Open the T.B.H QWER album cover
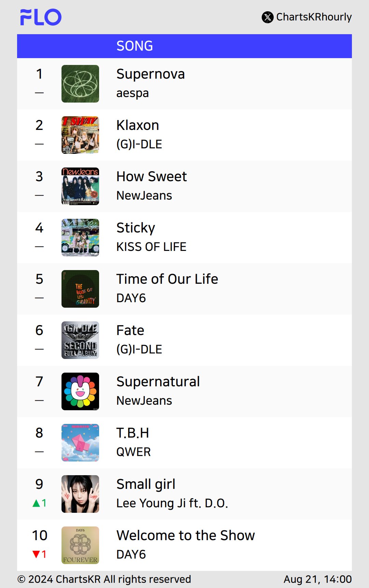Viewport: 369px width, 588px height. [x=80, y=443]
